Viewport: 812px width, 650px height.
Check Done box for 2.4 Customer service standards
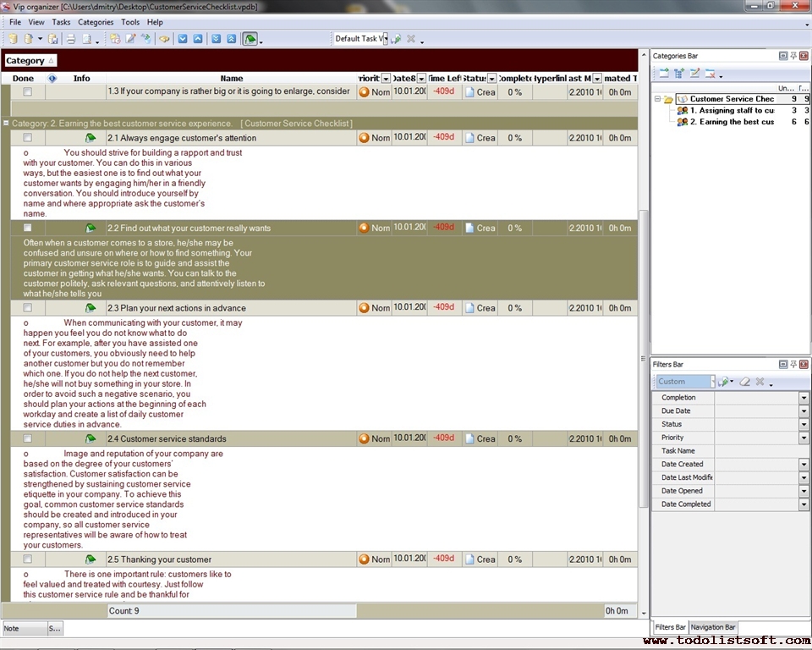pos(27,438)
